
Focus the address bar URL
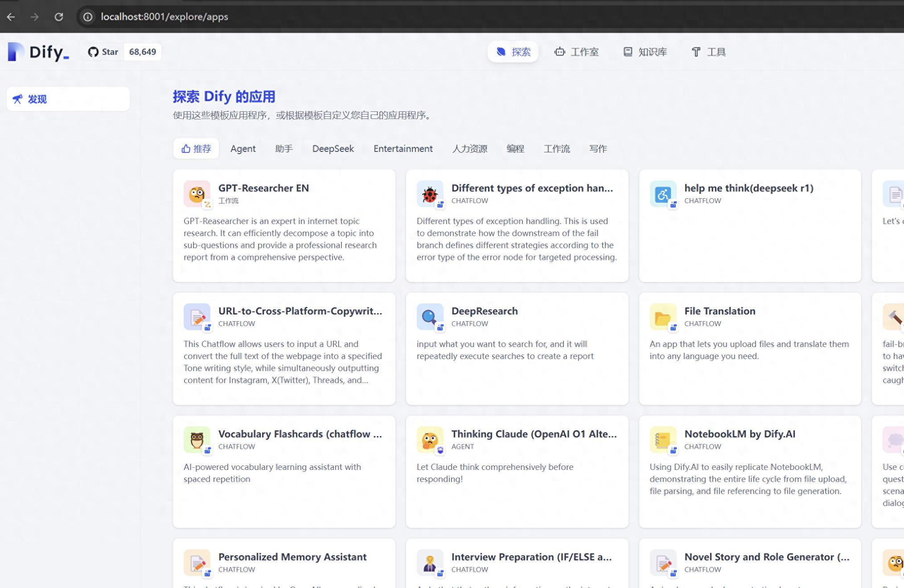[x=164, y=17]
